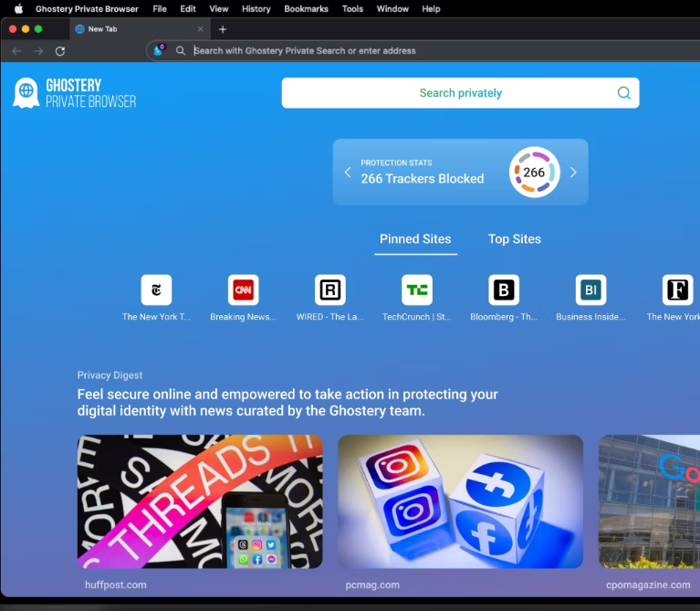The image size is (700, 611).
Task: Open the Forbes F icon site
Action: click(x=678, y=290)
